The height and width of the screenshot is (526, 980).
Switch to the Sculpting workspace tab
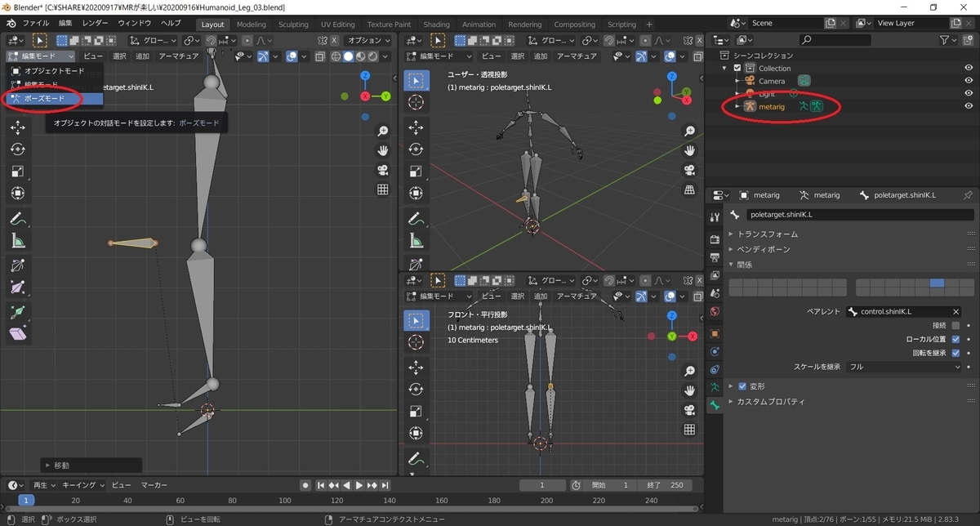pyautogui.click(x=293, y=25)
